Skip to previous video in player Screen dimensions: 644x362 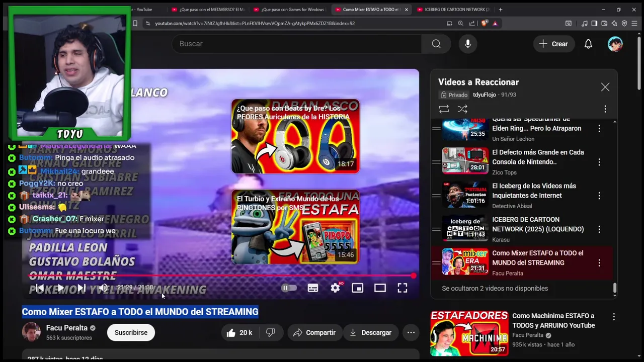click(39, 288)
